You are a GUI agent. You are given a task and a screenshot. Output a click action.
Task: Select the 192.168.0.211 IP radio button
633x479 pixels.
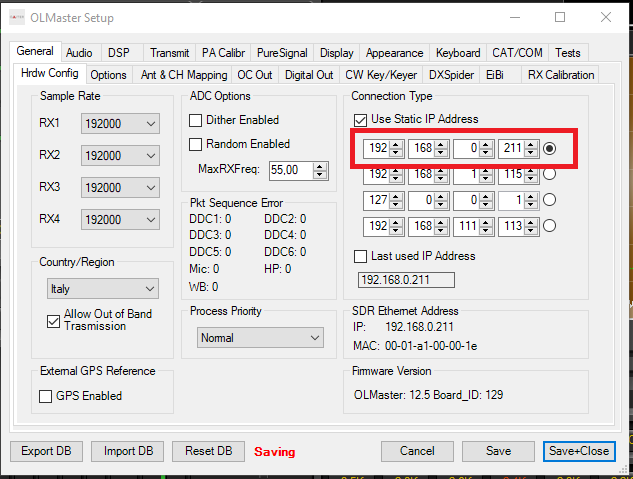pyautogui.click(x=549, y=149)
